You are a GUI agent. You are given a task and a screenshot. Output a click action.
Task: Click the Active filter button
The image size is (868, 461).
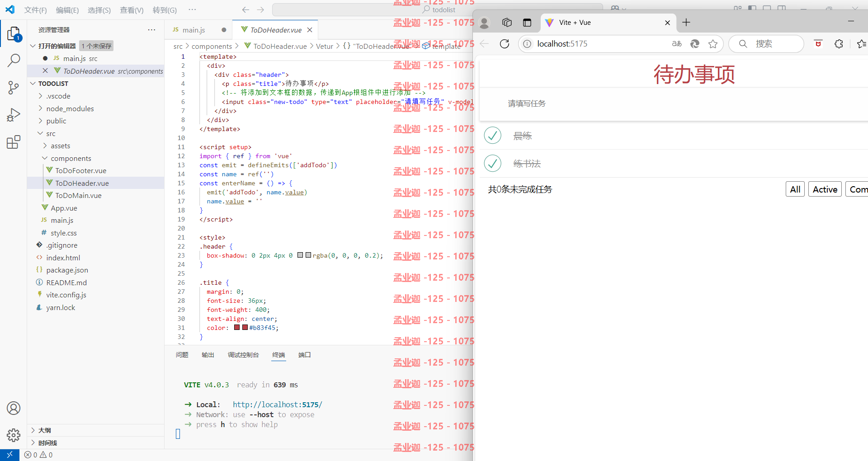click(x=825, y=189)
